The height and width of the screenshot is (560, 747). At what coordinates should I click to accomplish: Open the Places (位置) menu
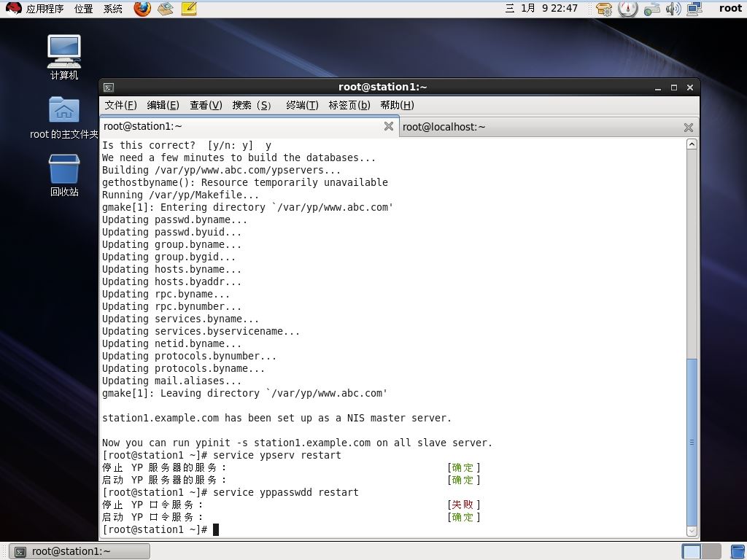pos(84,9)
